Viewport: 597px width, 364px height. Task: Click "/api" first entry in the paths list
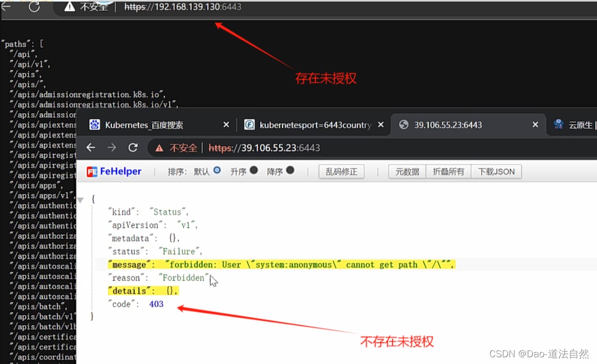[24, 54]
